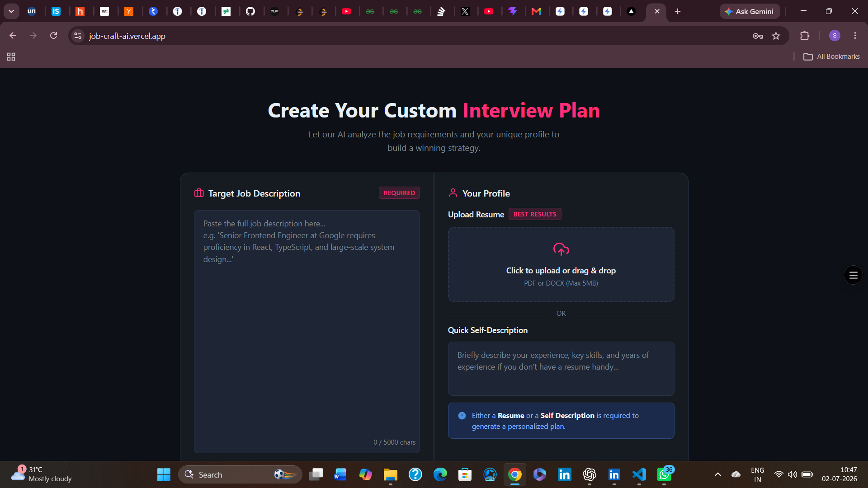
Task: Show hidden system tray icons
Action: click(717, 474)
